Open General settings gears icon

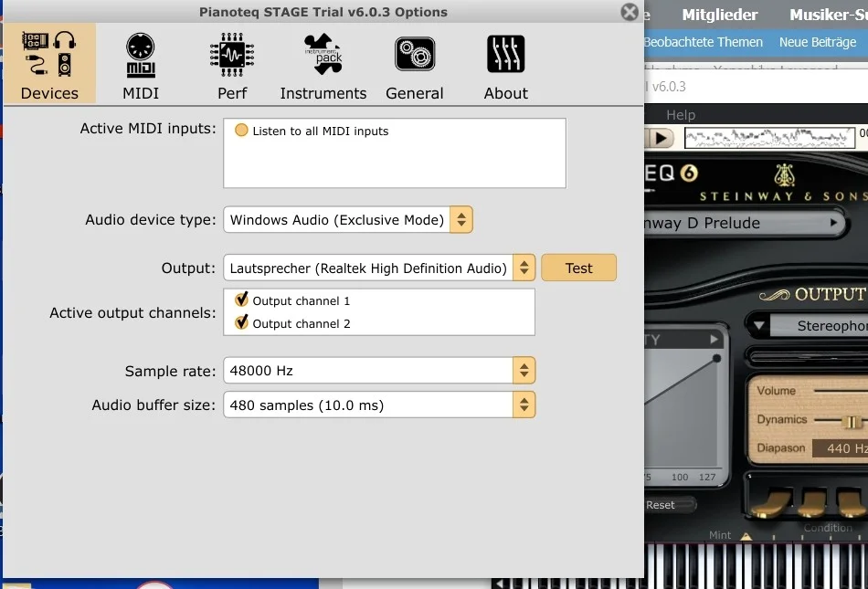pyautogui.click(x=415, y=54)
